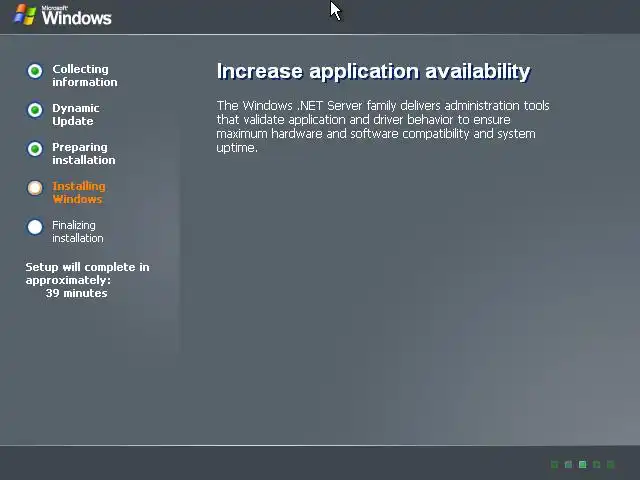Click the 'Increase application availability' heading
640x480 pixels.
[x=373, y=72]
